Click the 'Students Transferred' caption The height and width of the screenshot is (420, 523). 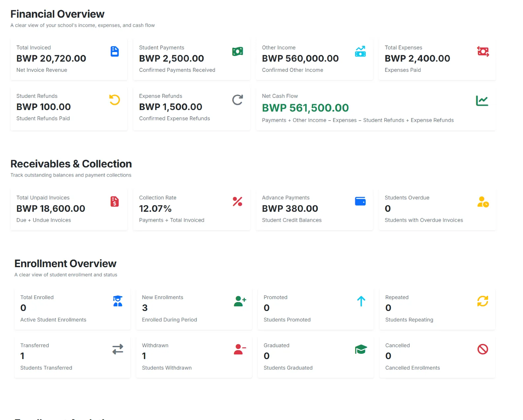click(x=46, y=368)
